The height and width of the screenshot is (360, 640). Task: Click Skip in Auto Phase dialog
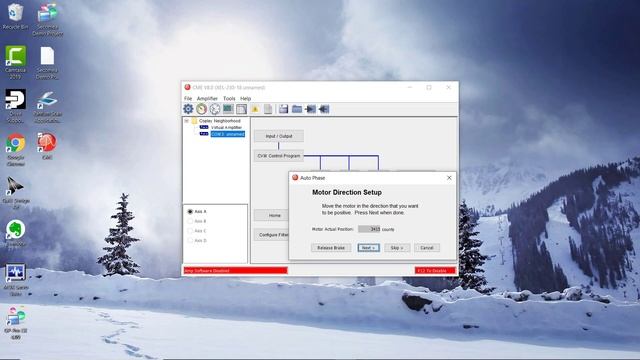click(x=397, y=248)
